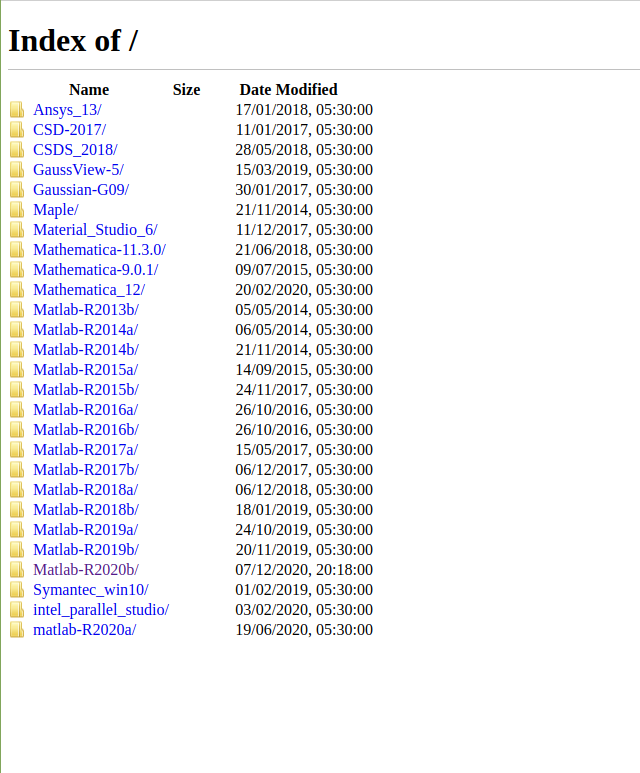
Task: Open the CSDS_2018 folder link
Action: [x=75, y=150]
